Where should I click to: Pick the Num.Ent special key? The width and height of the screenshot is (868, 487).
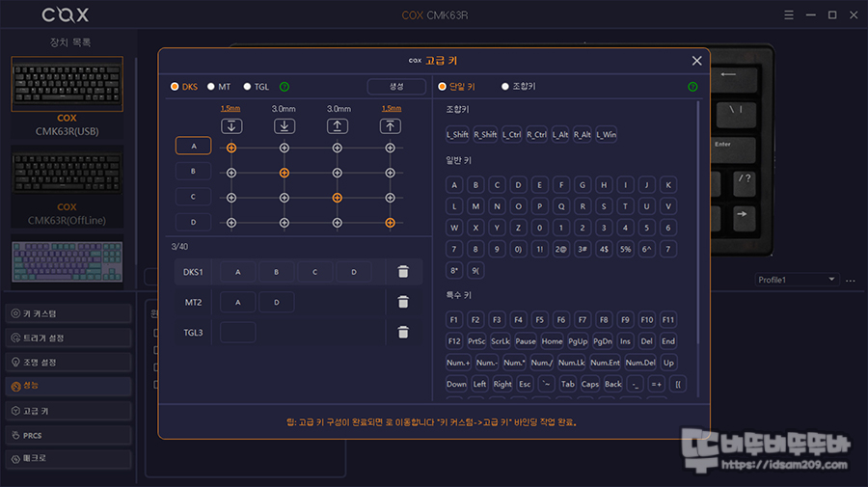coord(605,363)
